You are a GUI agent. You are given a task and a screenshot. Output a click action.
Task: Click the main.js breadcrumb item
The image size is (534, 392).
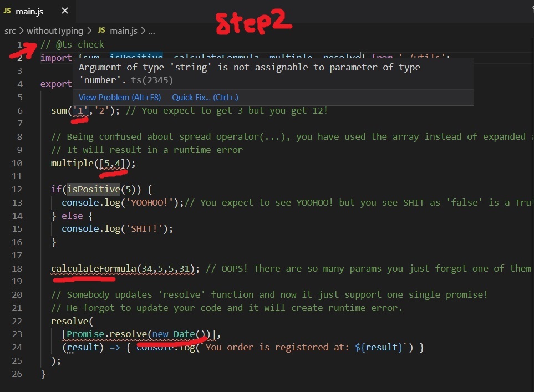click(125, 31)
